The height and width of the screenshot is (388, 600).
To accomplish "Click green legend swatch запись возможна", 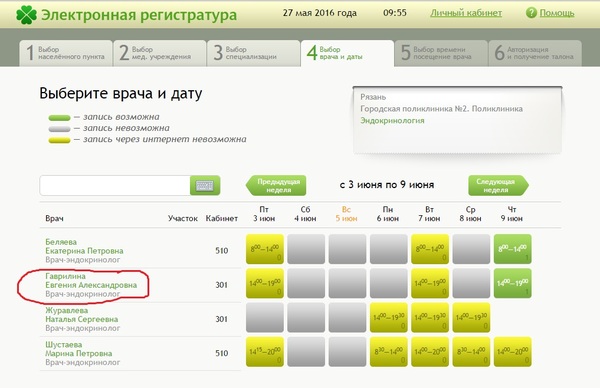I will point(59,118).
